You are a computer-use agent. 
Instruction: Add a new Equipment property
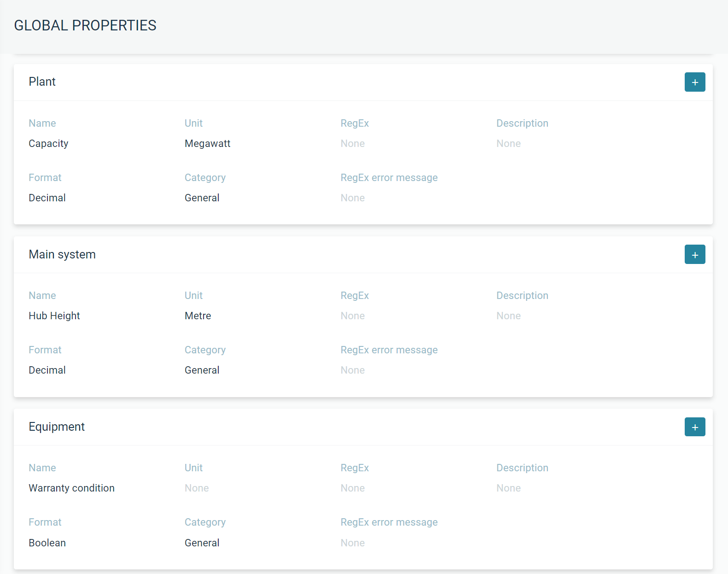(694, 427)
